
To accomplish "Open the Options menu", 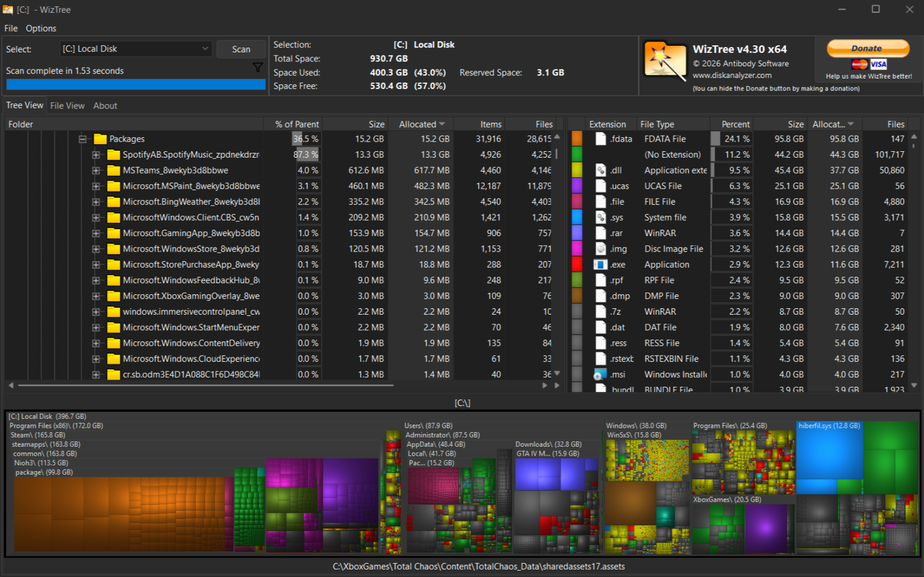I will click(x=41, y=28).
